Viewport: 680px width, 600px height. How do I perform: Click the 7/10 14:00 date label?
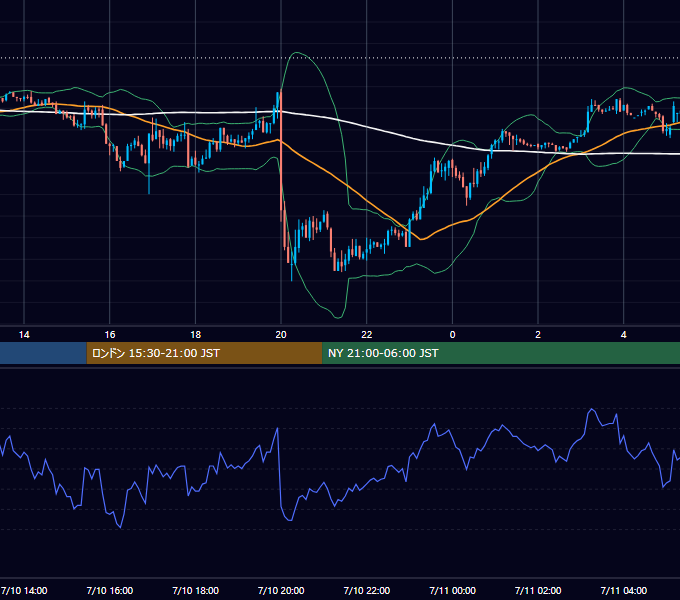pyautogui.click(x=24, y=590)
